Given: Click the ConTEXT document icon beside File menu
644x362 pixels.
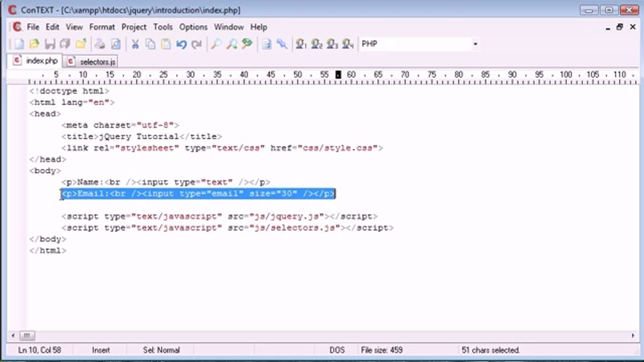Looking at the screenshot, I should 17,27.
